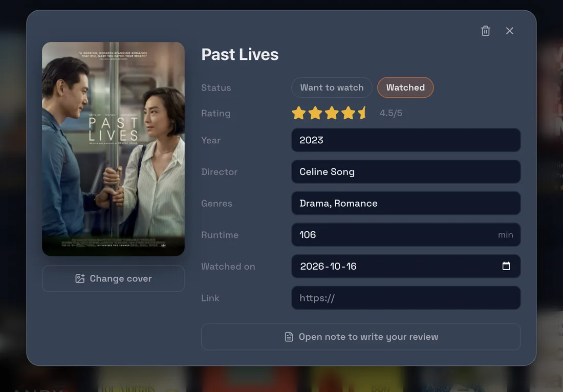This screenshot has width=563, height=392.
Task: Click the 4.5/5 rating value
Action: [x=391, y=113]
